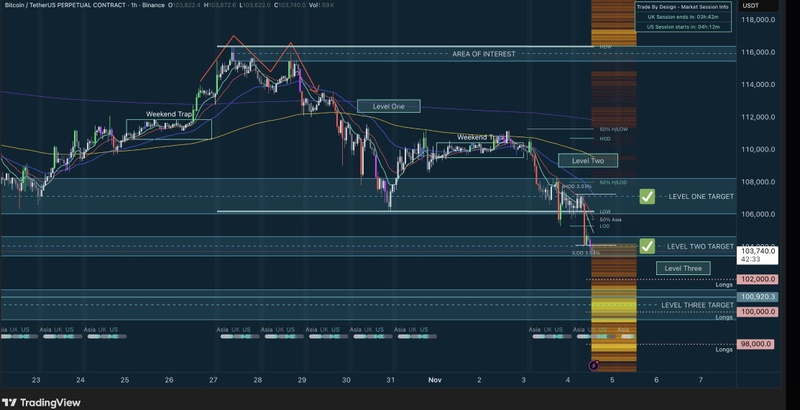Viewport: 800px width, 410px height.
Task: Click the AREA OF INTEREST text
Action: click(x=484, y=54)
